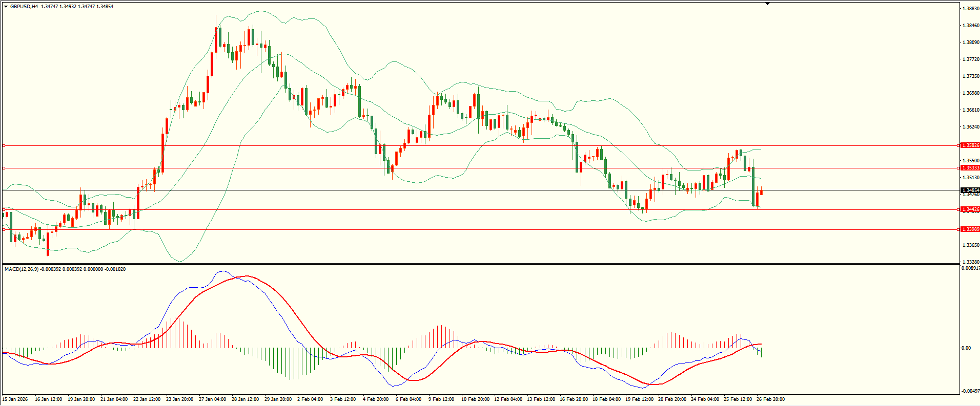The image size is (980, 406).
Task: Select left anchor square of 1.34426 line
Action: pos(4,210)
